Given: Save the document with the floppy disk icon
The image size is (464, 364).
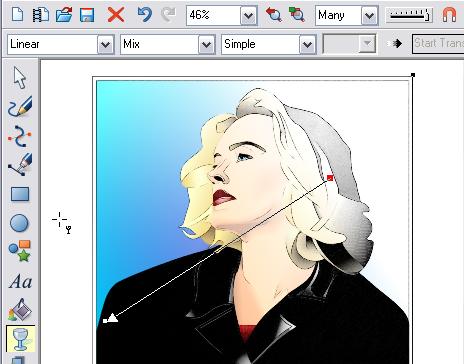Looking at the screenshot, I should pyautogui.click(x=87, y=15).
